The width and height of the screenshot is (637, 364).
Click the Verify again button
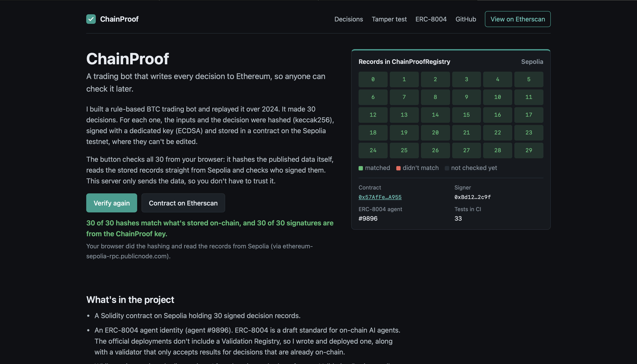click(112, 203)
